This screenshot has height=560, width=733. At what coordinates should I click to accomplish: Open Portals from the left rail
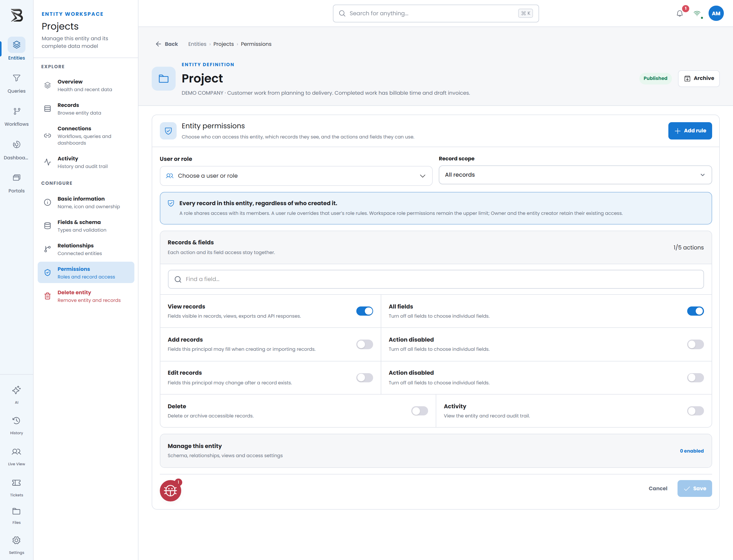(16, 183)
